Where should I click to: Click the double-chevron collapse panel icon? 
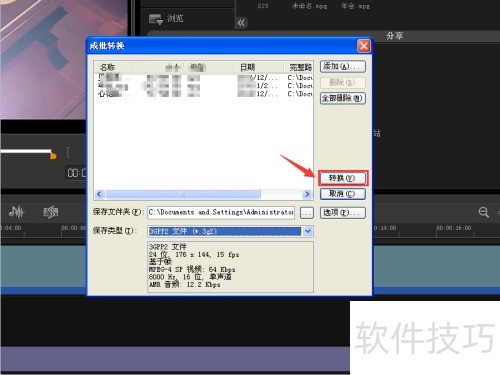(x=241, y=23)
